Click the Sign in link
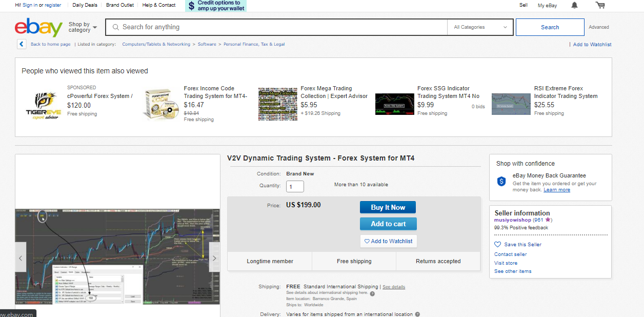 pyautogui.click(x=30, y=5)
